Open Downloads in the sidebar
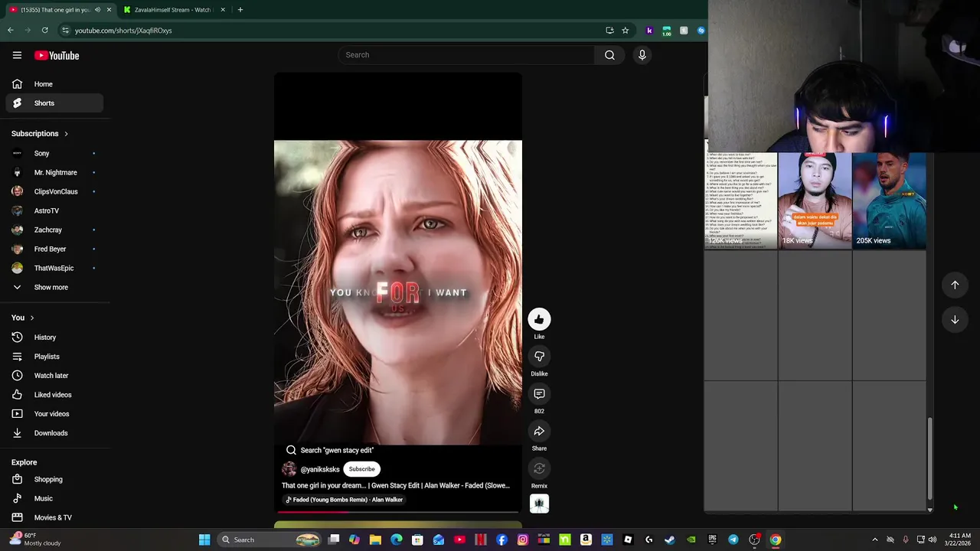The width and height of the screenshot is (980, 551). tap(54, 433)
